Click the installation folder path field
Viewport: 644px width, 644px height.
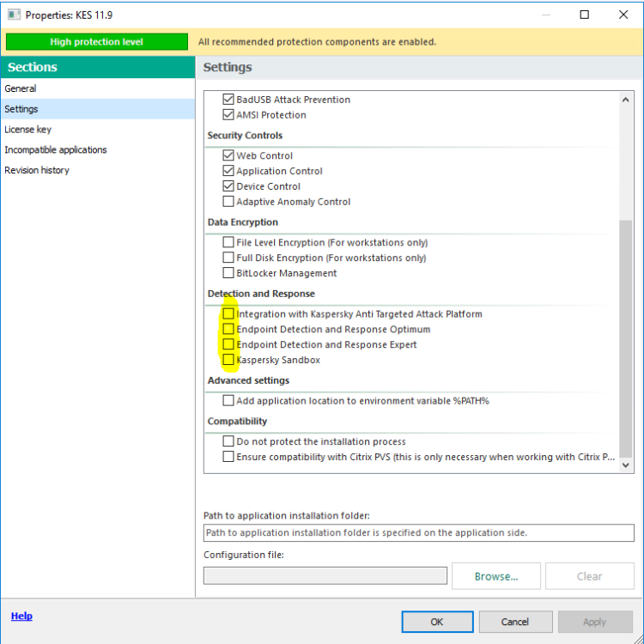tap(418, 532)
